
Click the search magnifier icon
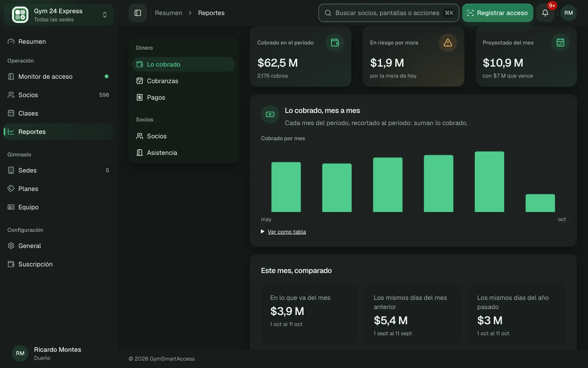tap(328, 13)
